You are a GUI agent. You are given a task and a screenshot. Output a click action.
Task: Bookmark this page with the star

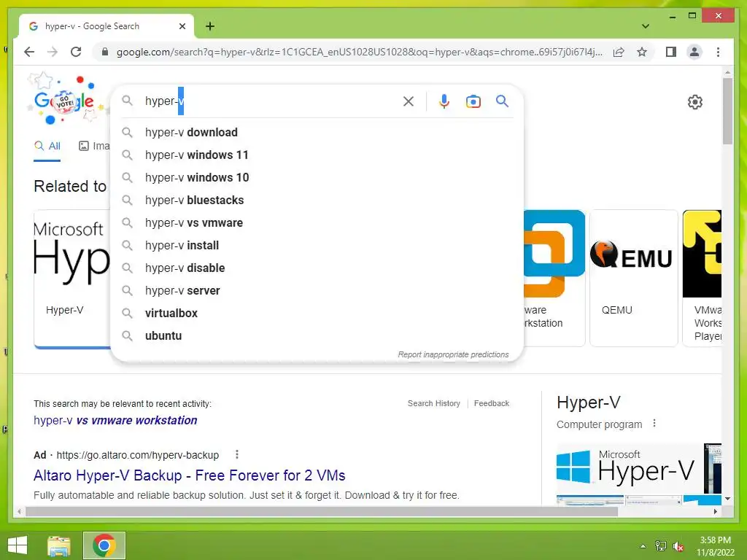tap(642, 52)
